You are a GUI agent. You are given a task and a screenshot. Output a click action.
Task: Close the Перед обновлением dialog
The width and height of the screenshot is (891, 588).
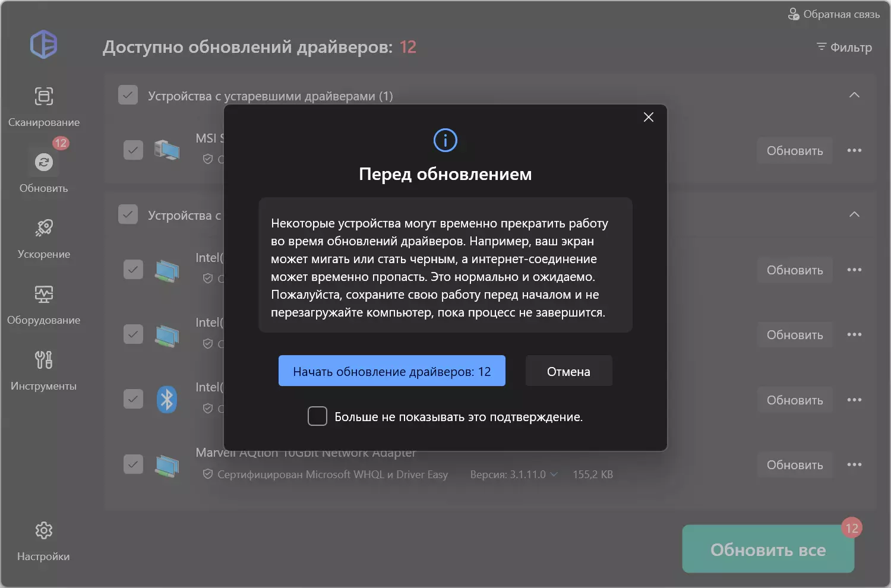click(x=649, y=117)
